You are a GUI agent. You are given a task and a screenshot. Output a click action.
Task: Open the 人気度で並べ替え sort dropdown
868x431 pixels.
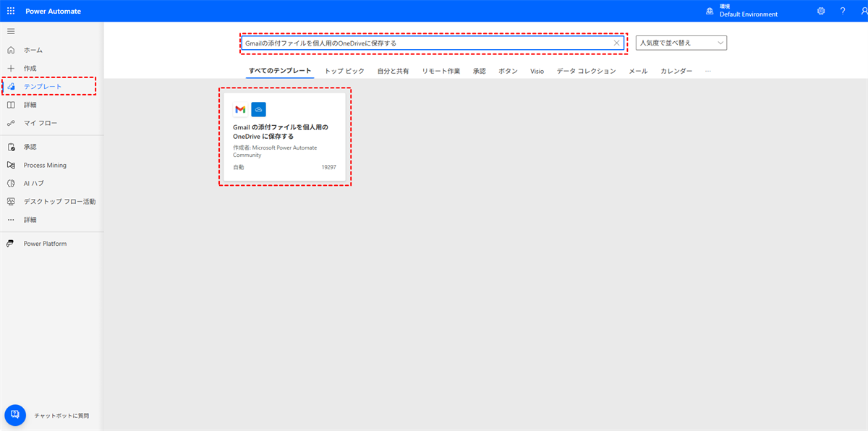[681, 43]
